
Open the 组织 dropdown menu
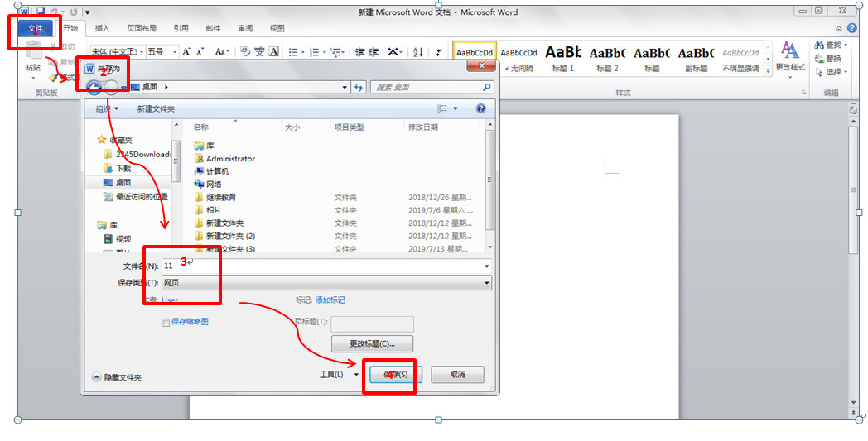pos(107,109)
